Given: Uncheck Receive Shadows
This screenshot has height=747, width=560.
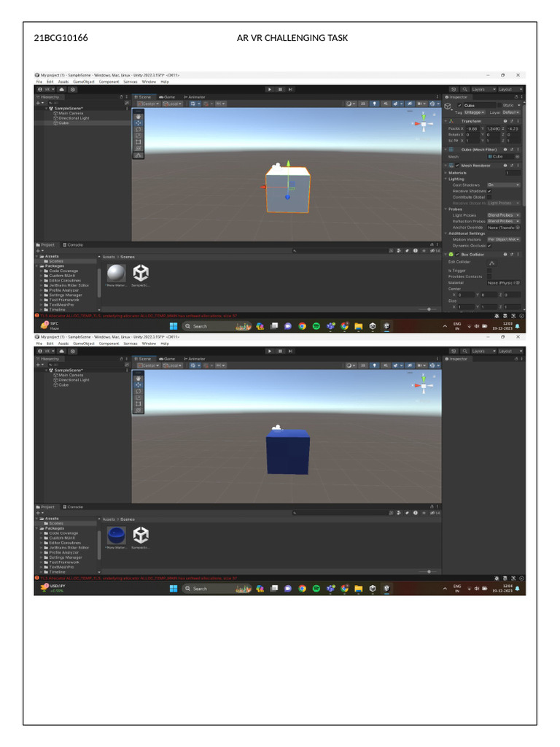Looking at the screenshot, I should coord(489,191).
